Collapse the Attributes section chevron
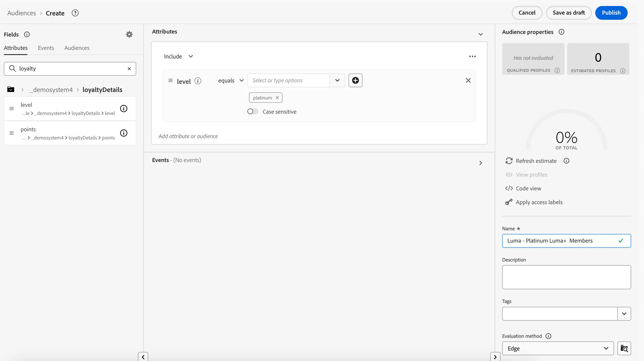This screenshot has height=361, width=644. [481, 35]
